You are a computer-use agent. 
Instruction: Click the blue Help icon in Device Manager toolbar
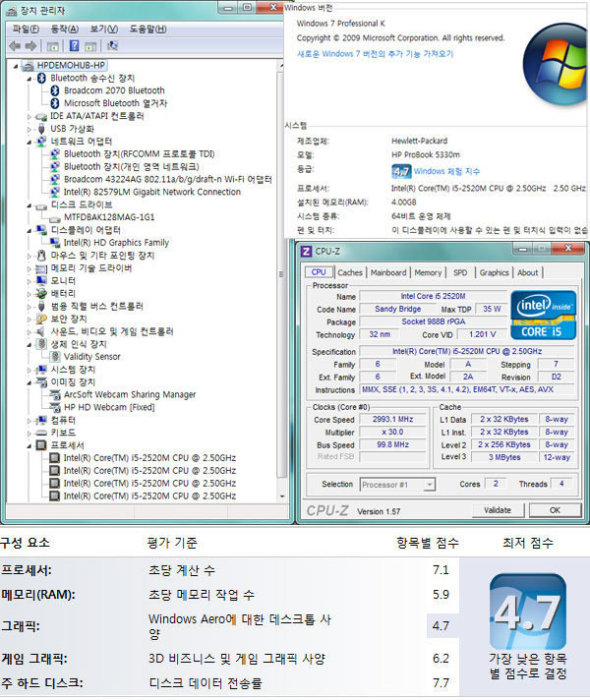[x=74, y=46]
